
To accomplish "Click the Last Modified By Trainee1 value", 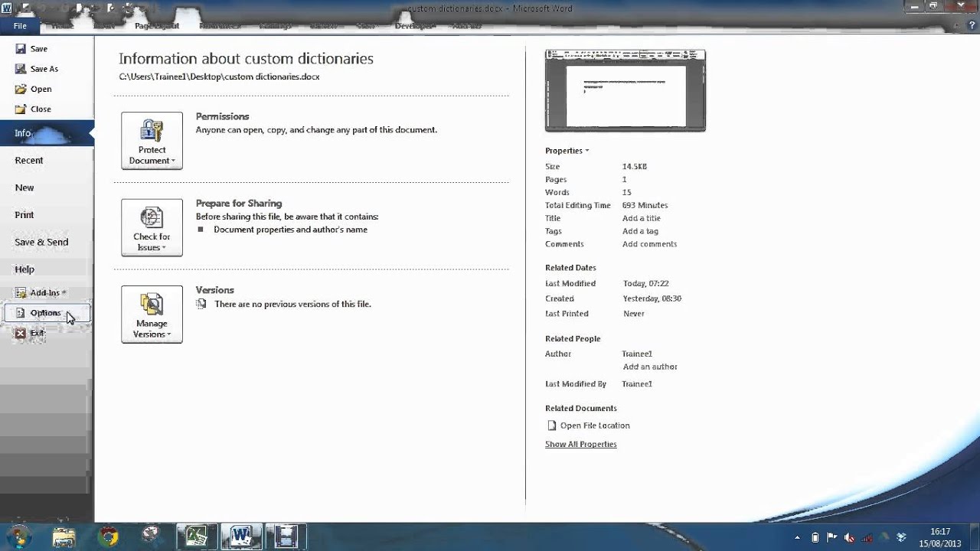I will (637, 384).
